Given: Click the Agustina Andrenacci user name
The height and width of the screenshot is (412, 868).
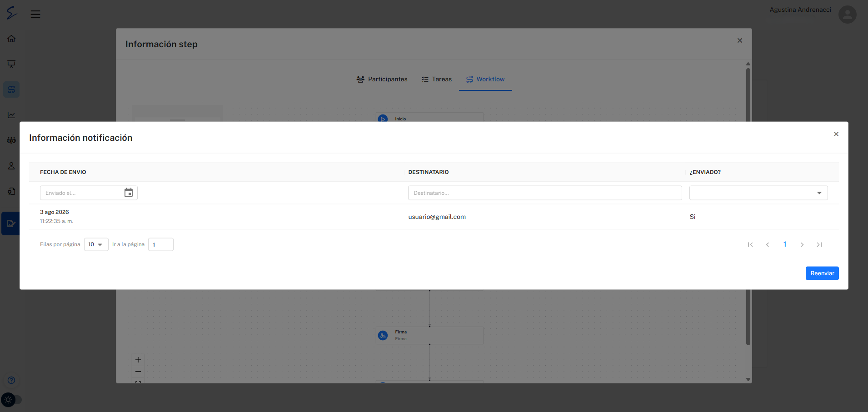Looking at the screenshot, I should (800, 10).
